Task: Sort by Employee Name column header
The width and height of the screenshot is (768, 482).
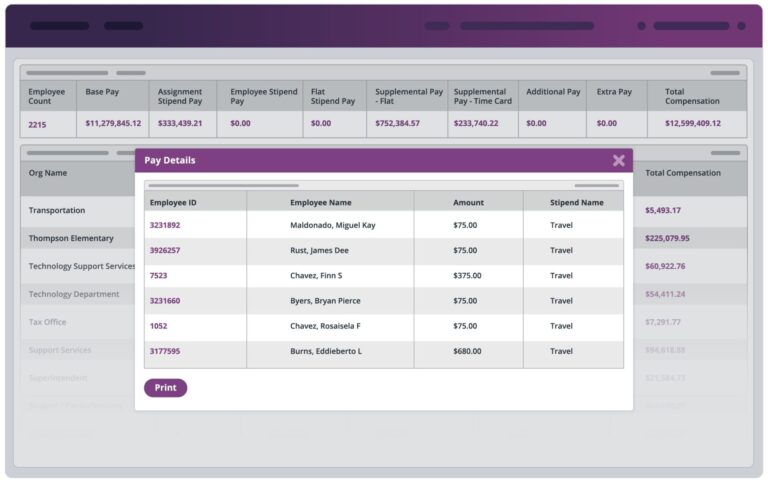Action: pos(321,202)
